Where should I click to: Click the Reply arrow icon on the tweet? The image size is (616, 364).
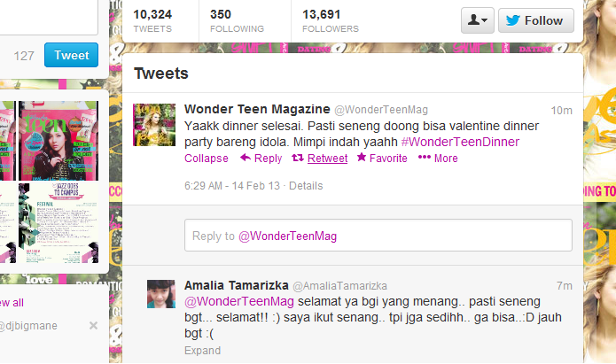[x=246, y=158]
